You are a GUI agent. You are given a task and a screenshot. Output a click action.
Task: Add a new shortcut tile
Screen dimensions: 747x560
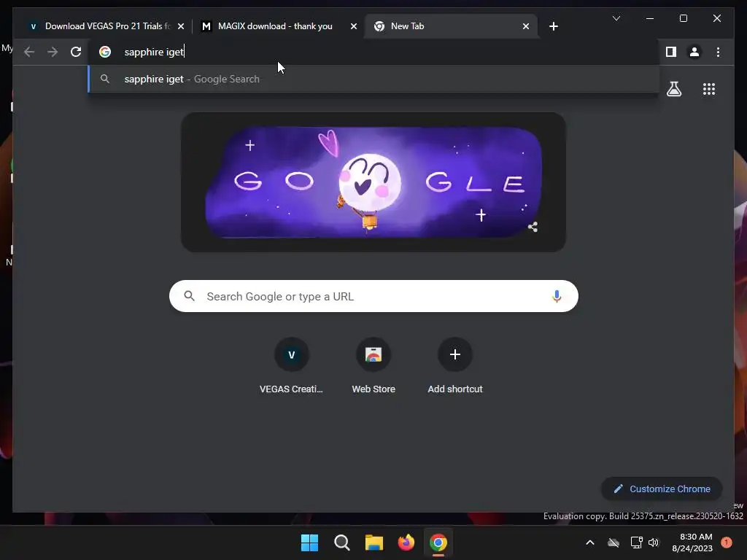(x=455, y=366)
